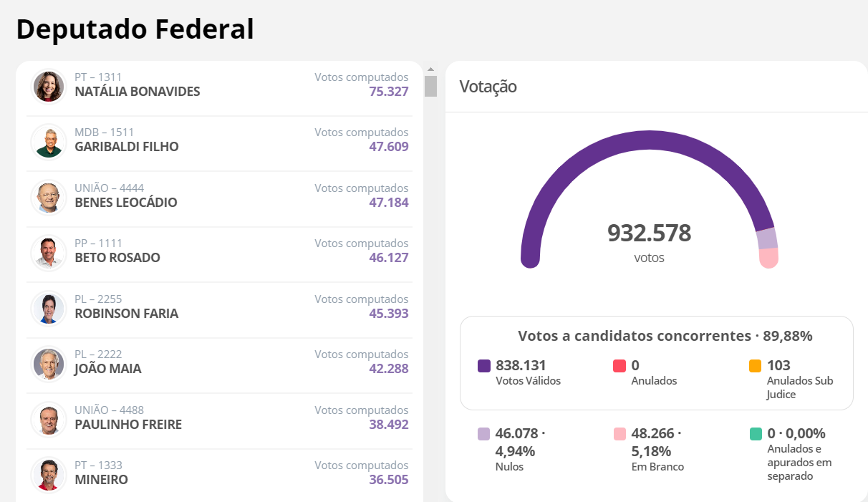Click João Maia's candidate photo
This screenshot has height=502, width=868.
(x=49, y=363)
